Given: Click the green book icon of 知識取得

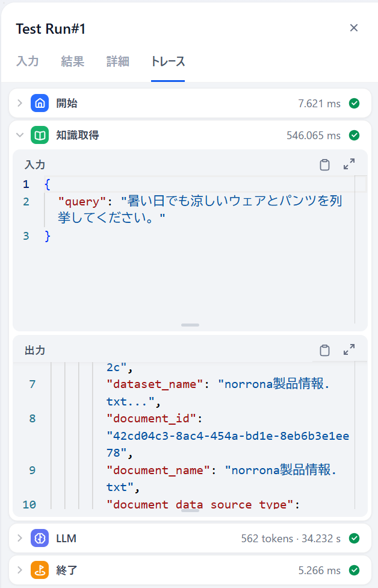Looking at the screenshot, I should [x=40, y=135].
